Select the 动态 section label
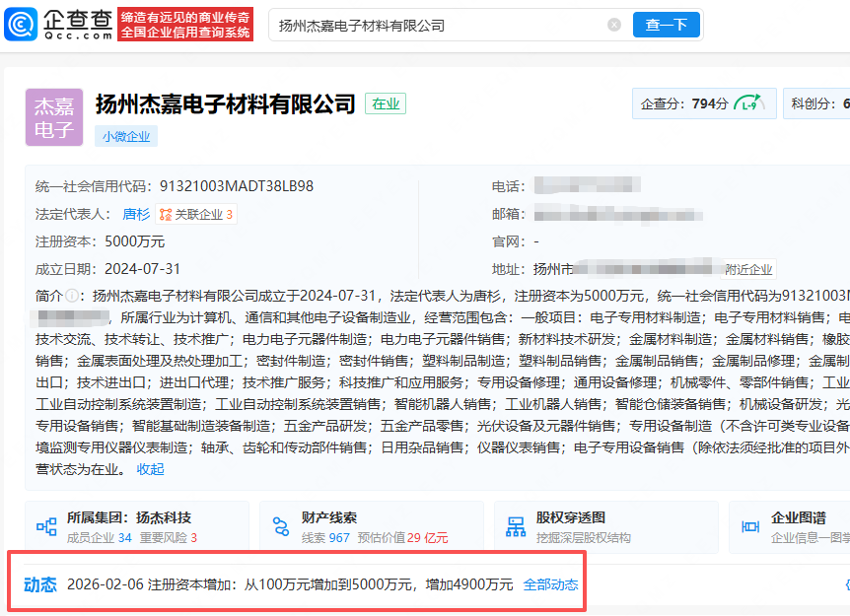Image resolution: width=850 pixels, height=616 pixels. click(40, 584)
